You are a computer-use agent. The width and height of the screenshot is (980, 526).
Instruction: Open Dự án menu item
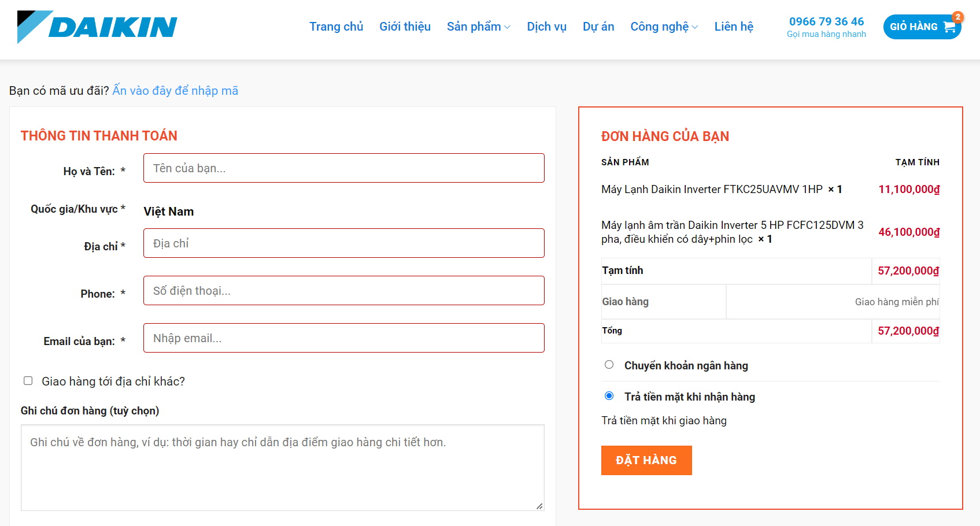click(x=598, y=27)
